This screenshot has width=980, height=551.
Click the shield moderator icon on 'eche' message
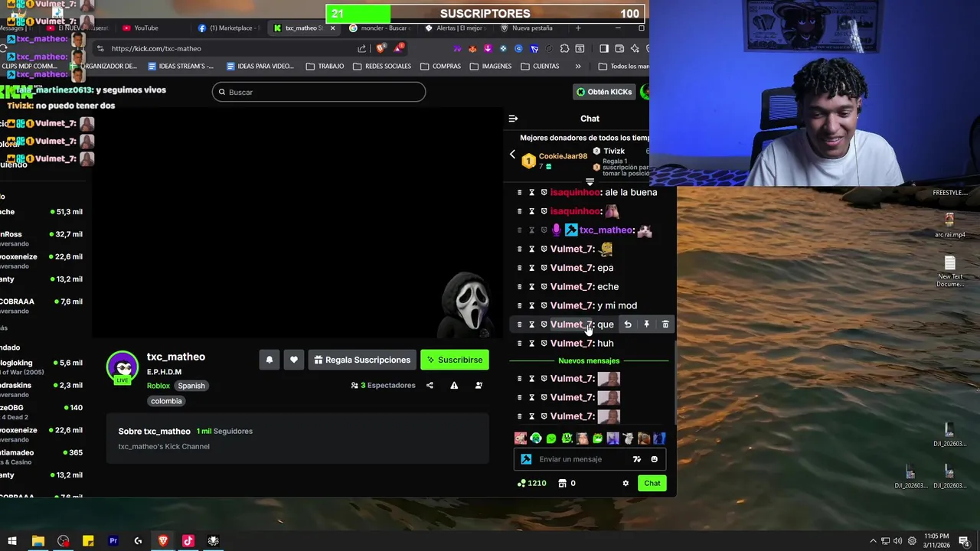(x=544, y=287)
